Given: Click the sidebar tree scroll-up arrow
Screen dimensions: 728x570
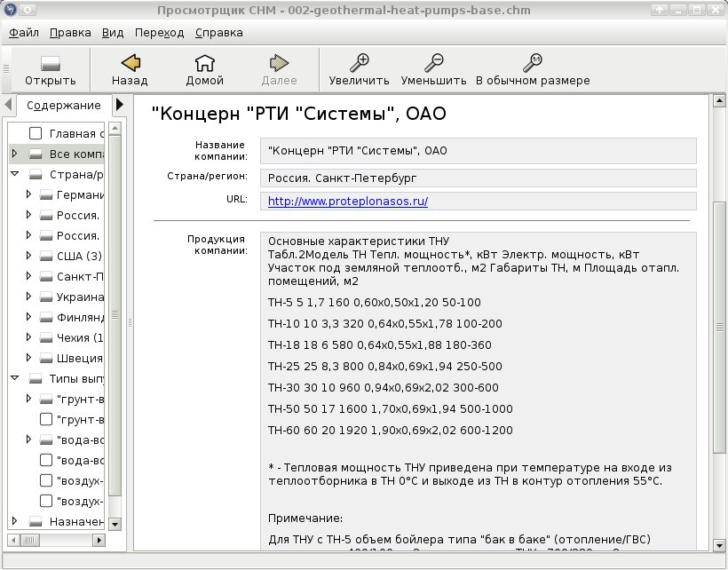Looking at the screenshot, I should 115,128.
